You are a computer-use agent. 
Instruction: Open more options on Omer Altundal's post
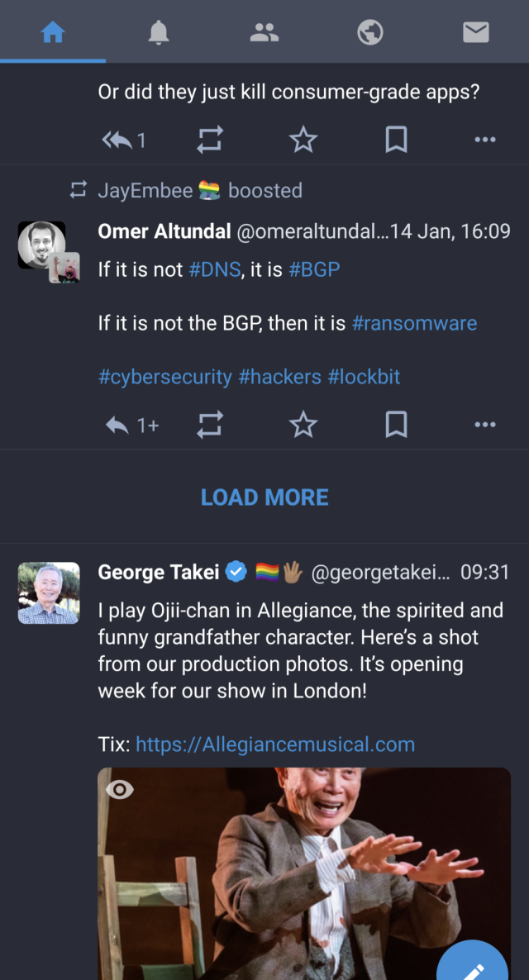[x=485, y=425]
